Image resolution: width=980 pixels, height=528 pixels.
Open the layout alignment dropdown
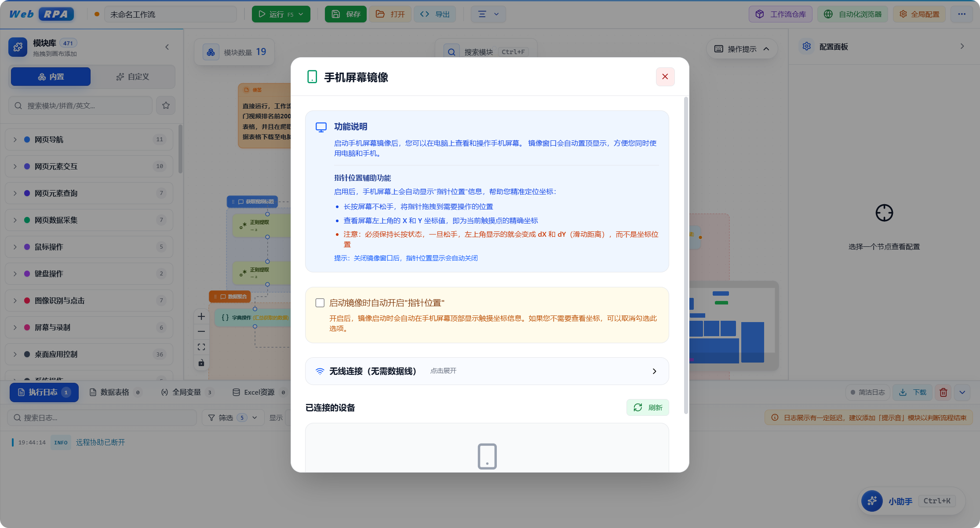tap(488, 14)
